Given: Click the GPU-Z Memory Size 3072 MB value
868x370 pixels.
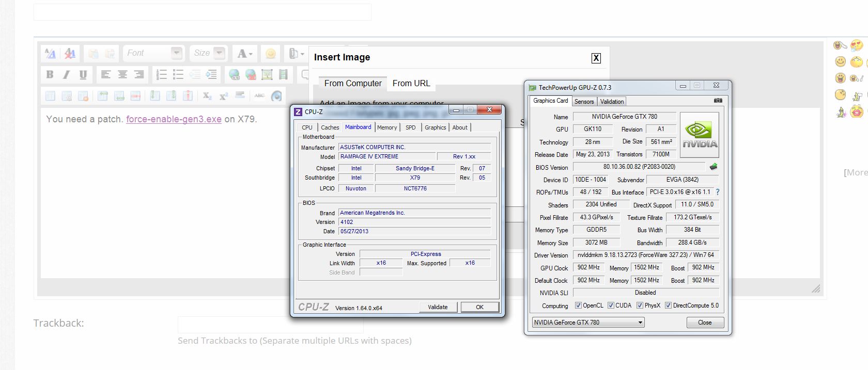Looking at the screenshot, I should pyautogui.click(x=596, y=243).
